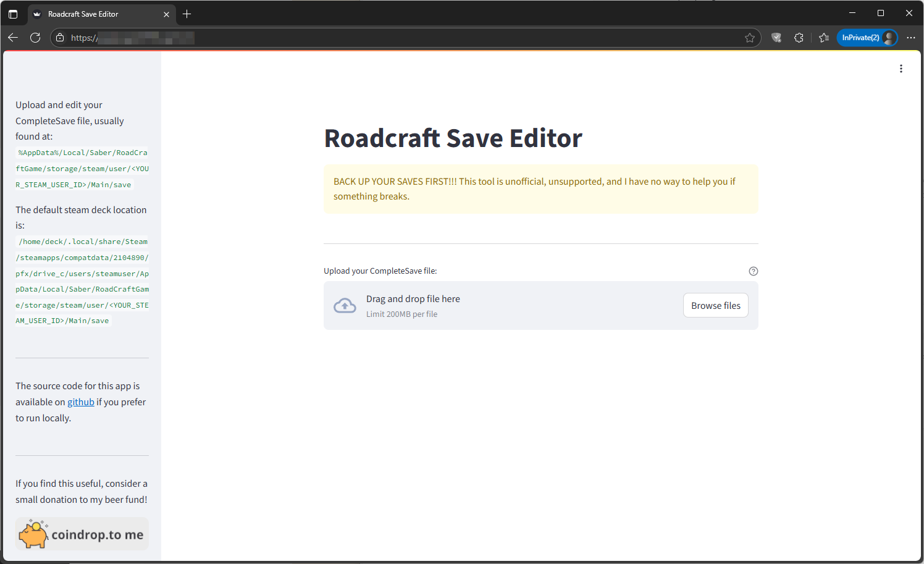This screenshot has height=564, width=924.
Task: Open the Tab actions menu icon
Action: click(13, 14)
